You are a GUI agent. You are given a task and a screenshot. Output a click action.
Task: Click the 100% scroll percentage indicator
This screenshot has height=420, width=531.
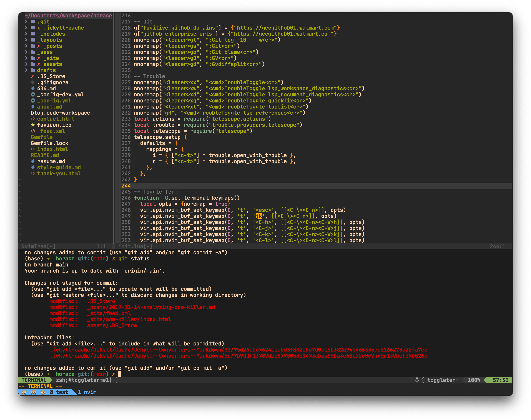coord(474,380)
